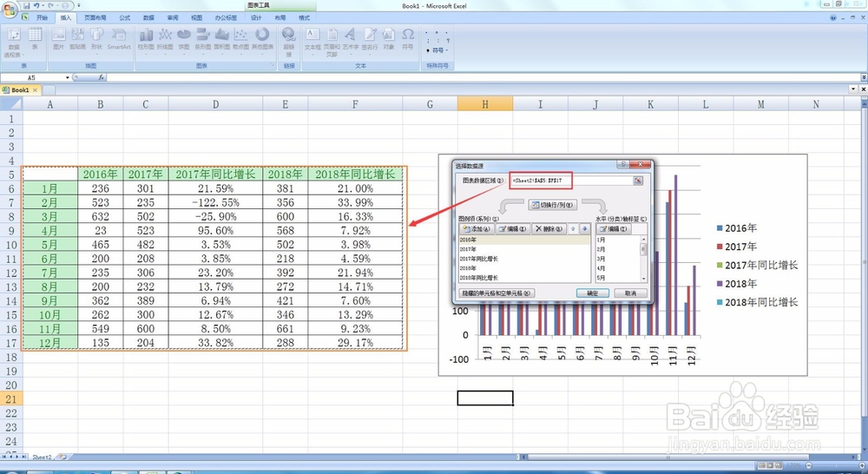Open the Office button menu

coord(10,10)
